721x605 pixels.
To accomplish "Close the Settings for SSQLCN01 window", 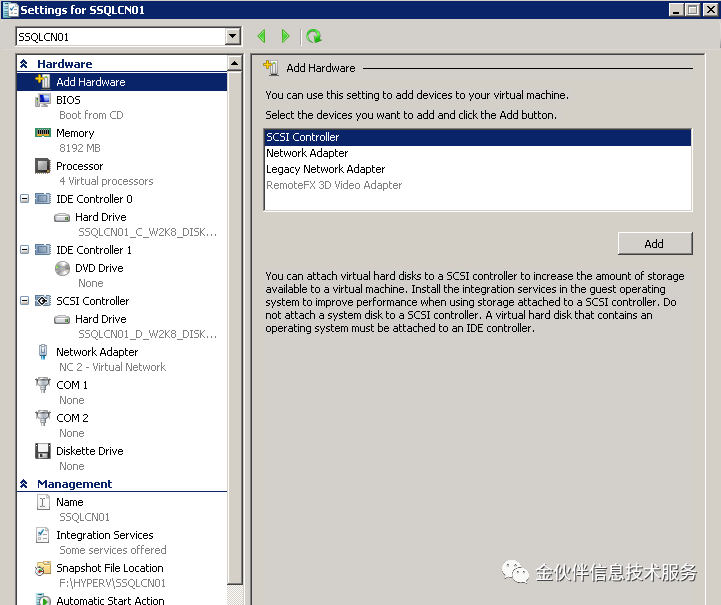I will coord(710,10).
